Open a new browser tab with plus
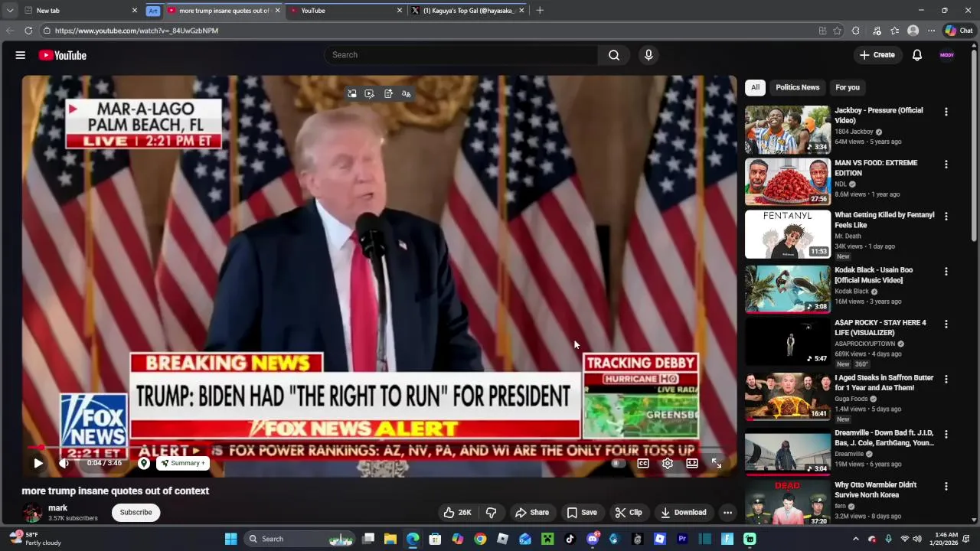The image size is (980, 551). click(540, 11)
